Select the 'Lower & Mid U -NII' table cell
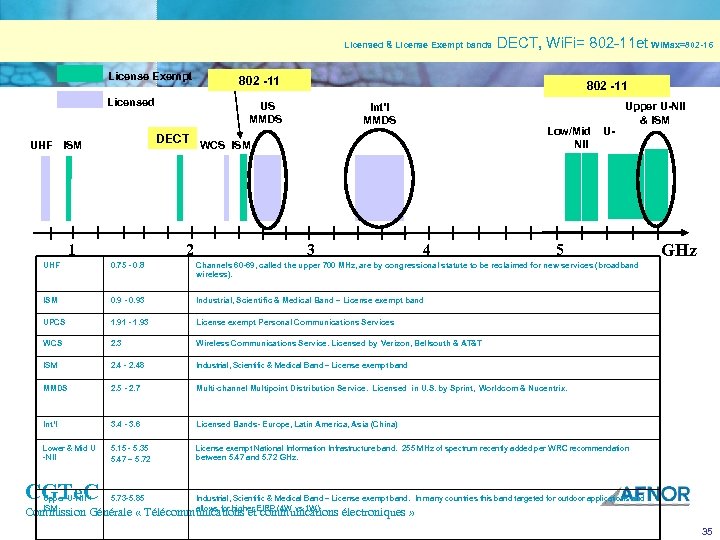This screenshot has height=540, width=720. pyautogui.click(x=69, y=452)
